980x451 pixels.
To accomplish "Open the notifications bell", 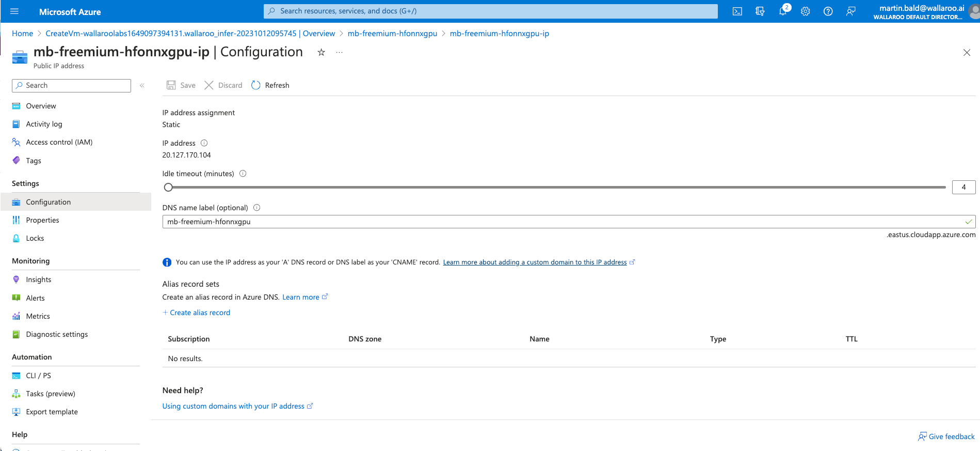I will click(x=783, y=11).
